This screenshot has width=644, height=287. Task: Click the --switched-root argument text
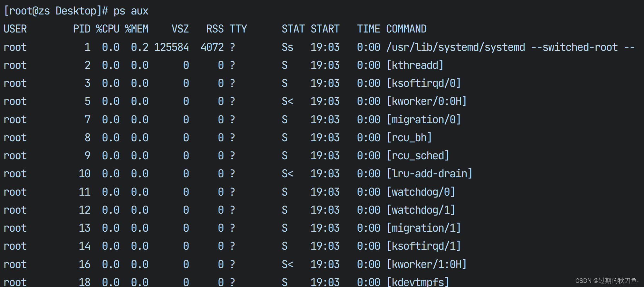point(574,47)
